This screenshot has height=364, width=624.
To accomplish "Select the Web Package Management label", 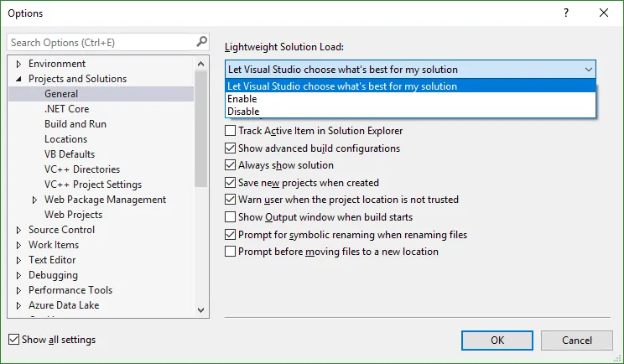I will click(x=105, y=200).
